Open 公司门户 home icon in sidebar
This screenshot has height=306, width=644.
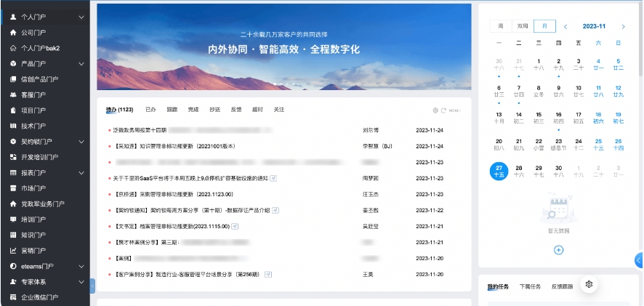coord(13,33)
